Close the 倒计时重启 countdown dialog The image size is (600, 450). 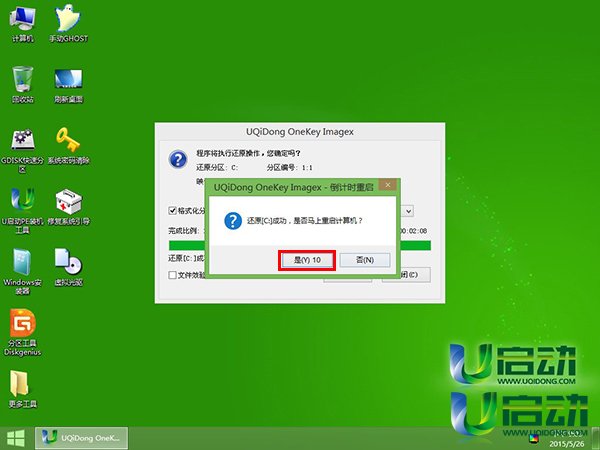388,185
